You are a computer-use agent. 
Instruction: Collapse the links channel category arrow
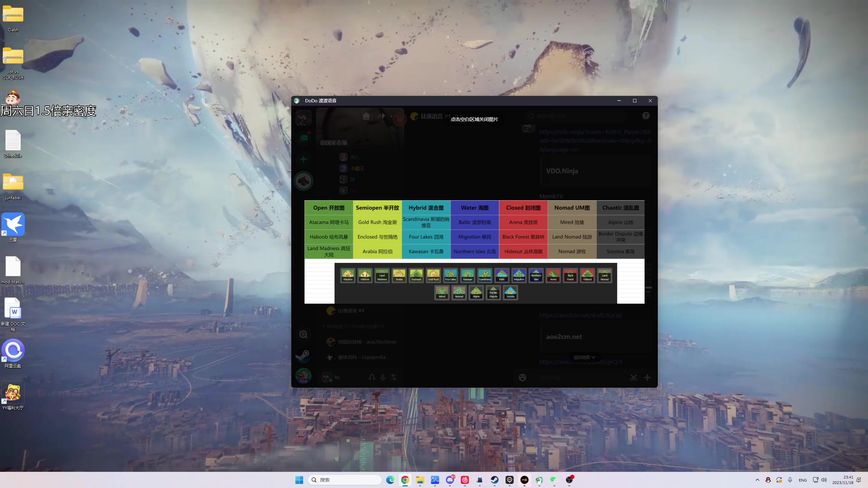tap(323, 326)
